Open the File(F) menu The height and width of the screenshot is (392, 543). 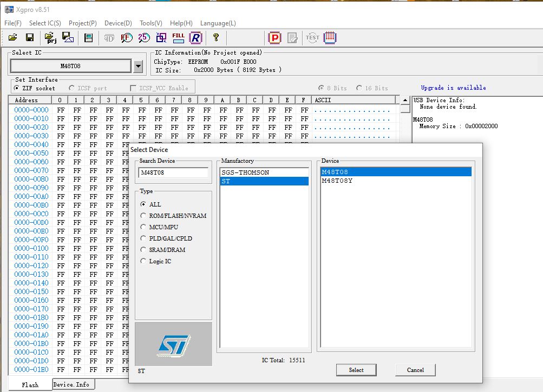(13, 23)
